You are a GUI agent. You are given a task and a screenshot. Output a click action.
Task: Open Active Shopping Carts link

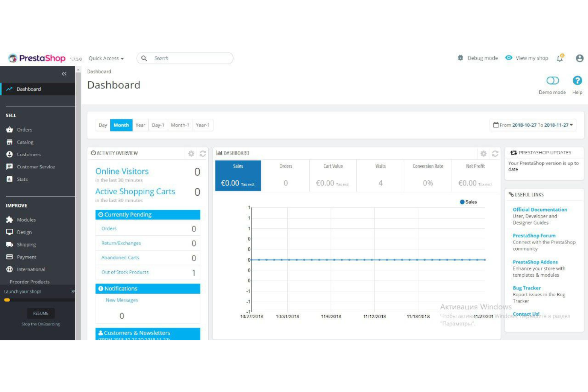[135, 191]
